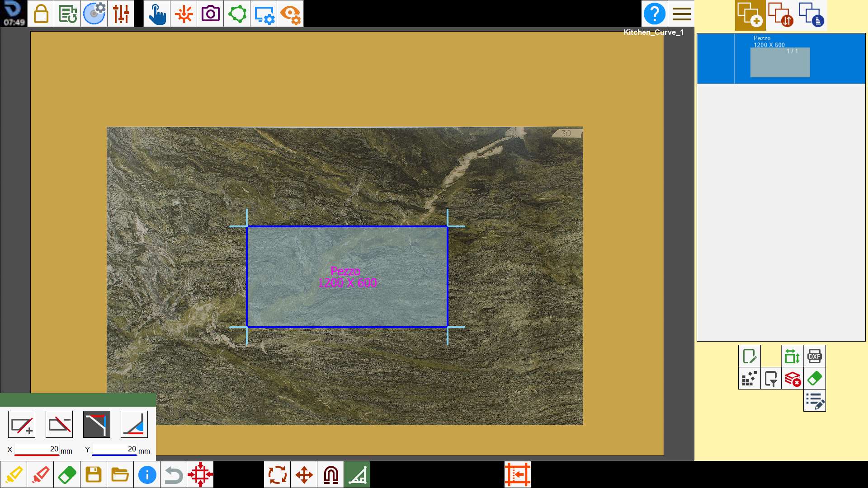Image resolution: width=868 pixels, height=488 pixels.
Task: Open the sliders adjustment icon
Action: point(121,14)
